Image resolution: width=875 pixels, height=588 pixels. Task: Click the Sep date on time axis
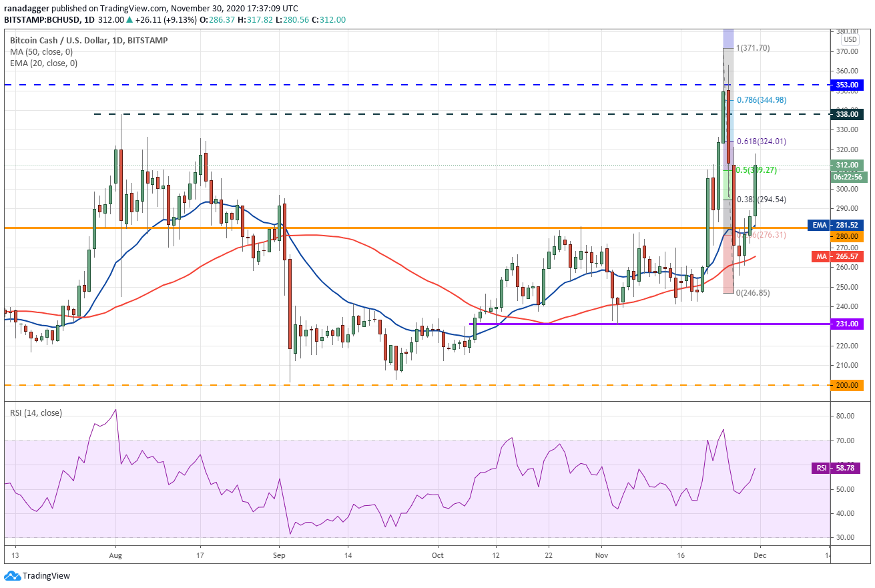coord(280,555)
